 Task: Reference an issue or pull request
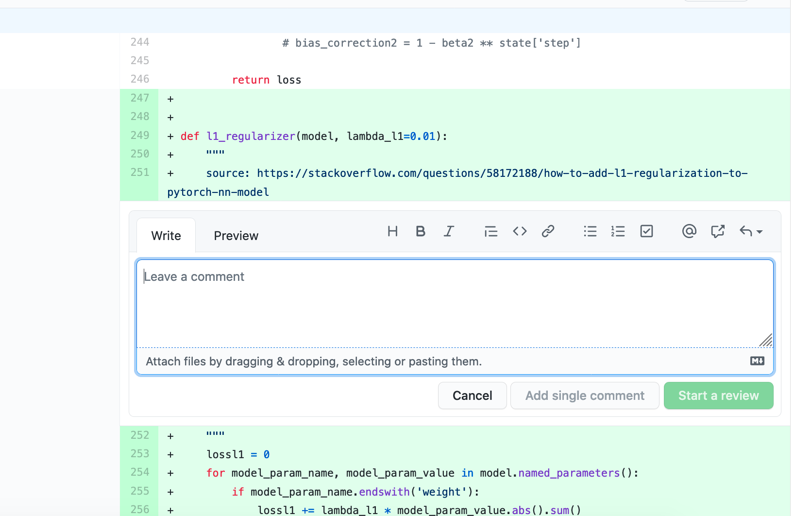717,231
